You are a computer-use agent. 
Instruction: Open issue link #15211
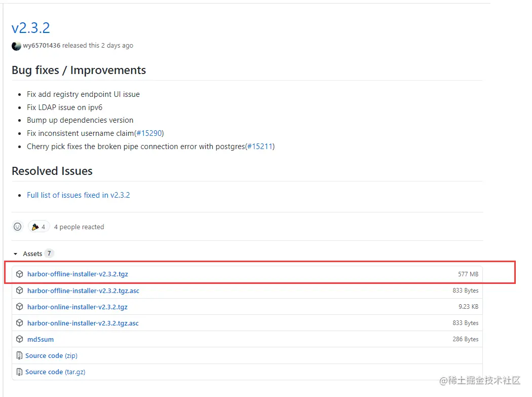tap(260, 147)
